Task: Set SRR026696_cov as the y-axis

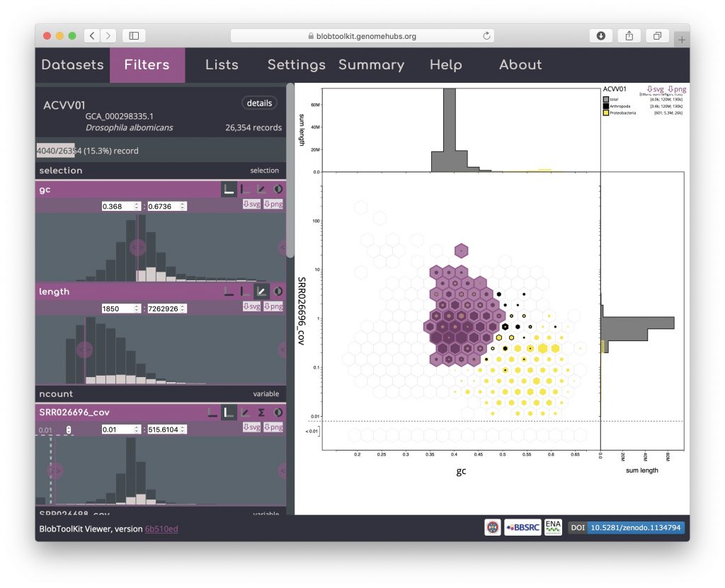Action: (228, 412)
